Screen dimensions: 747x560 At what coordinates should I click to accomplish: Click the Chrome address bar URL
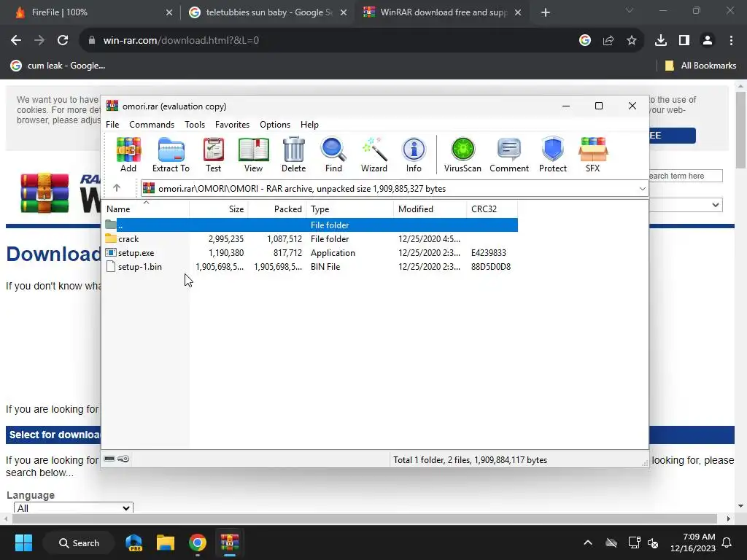point(181,41)
